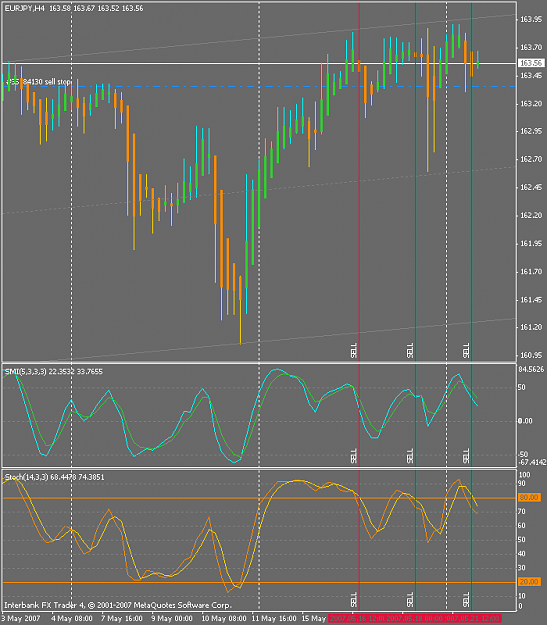Click the 11 May 16:00 time label
Screen dimensions: 547x625
point(274,619)
